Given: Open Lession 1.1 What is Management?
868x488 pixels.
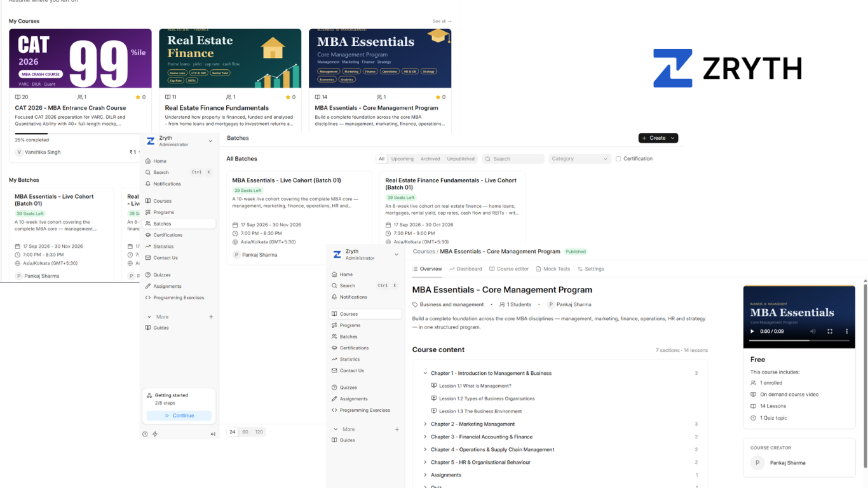Looking at the screenshot, I should click(475, 386).
